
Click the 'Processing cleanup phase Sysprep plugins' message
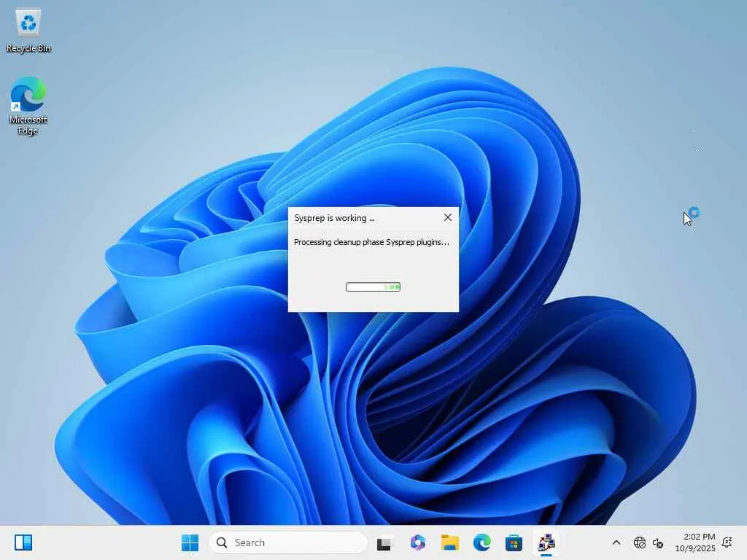(x=371, y=242)
